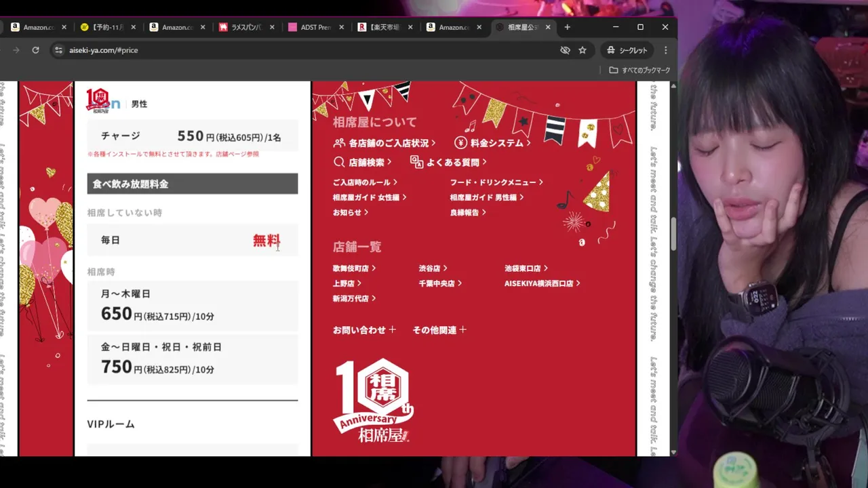The width and height of the screenshot is (868, 488).
Task: Click the チャージ 550円 price row
Action: 193,136
